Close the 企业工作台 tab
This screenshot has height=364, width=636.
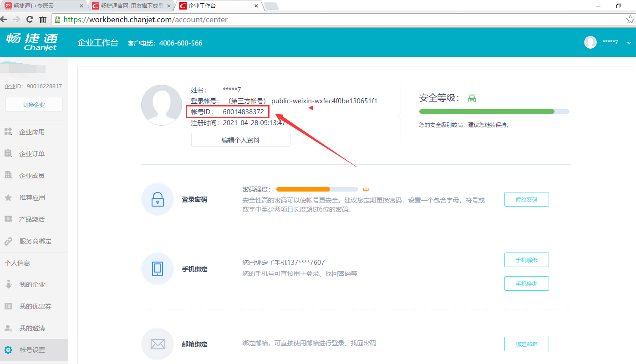click(x=256, y=6)
